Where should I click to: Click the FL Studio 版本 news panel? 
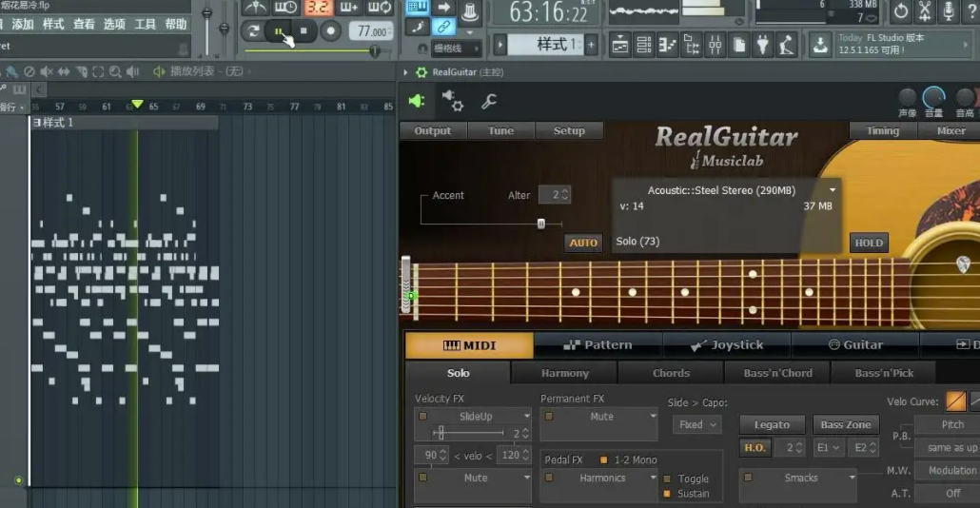(902, 45)
